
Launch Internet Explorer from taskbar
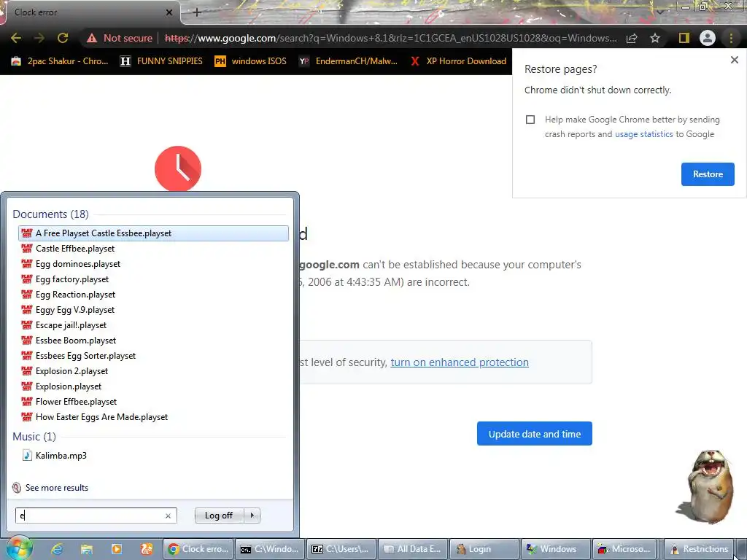click(57, 549)
